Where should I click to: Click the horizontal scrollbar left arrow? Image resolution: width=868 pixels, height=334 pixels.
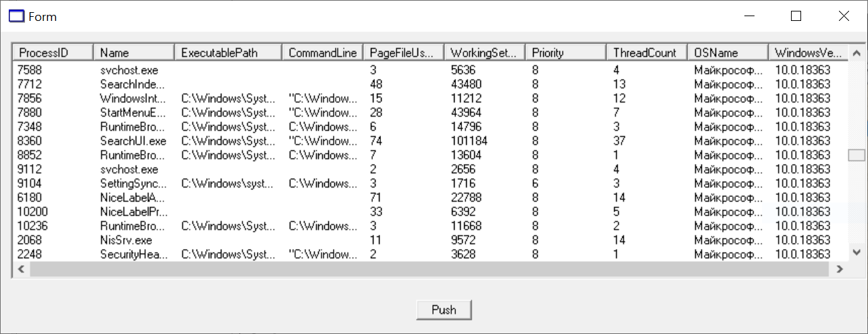coord(20,269)
